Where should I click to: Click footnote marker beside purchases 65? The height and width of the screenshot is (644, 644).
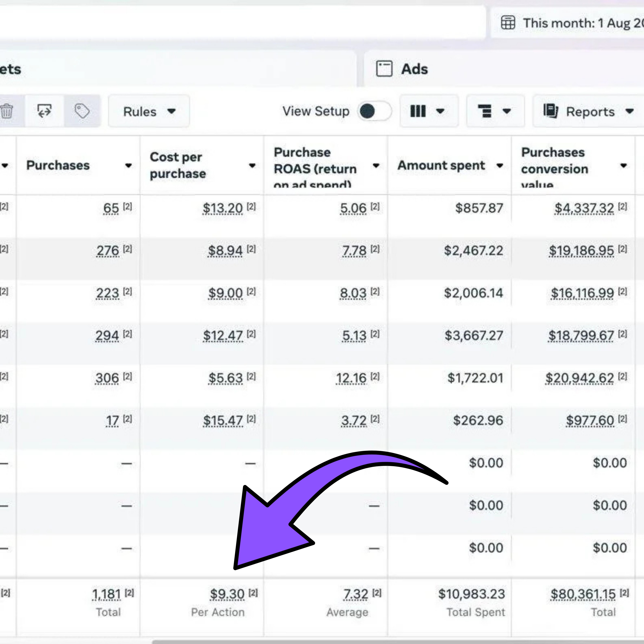(127, 207)
